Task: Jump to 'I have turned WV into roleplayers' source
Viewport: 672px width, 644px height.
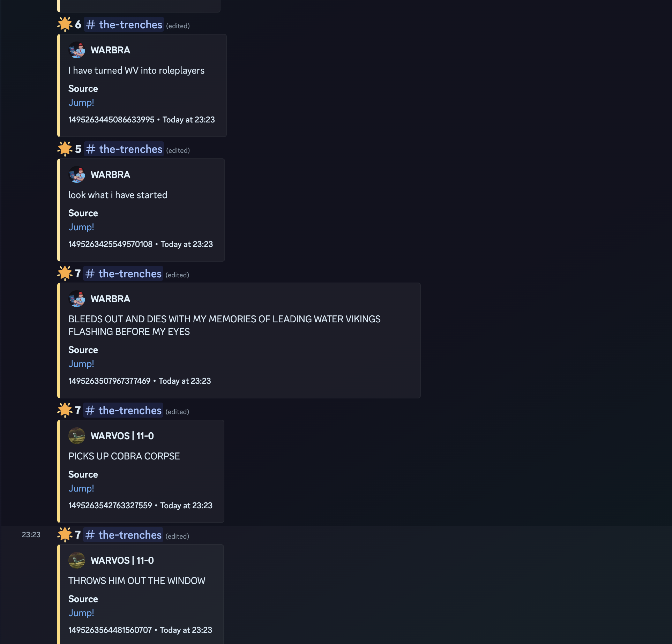Action: coord(81,103)
